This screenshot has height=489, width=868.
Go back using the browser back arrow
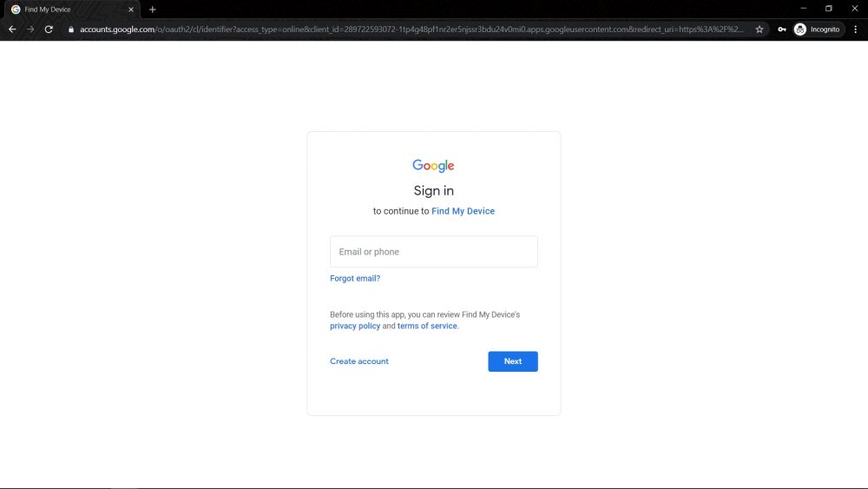(12, 30)
